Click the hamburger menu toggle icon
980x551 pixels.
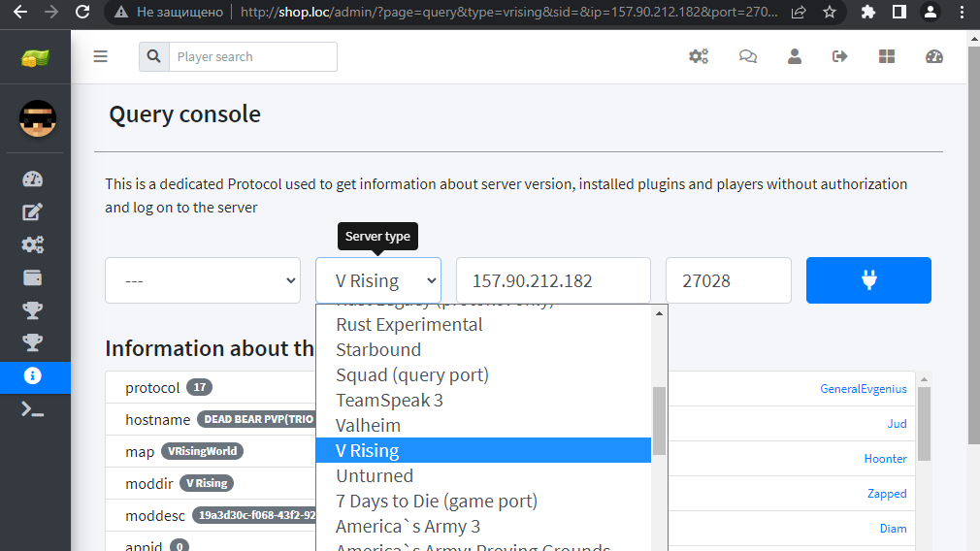100,56
